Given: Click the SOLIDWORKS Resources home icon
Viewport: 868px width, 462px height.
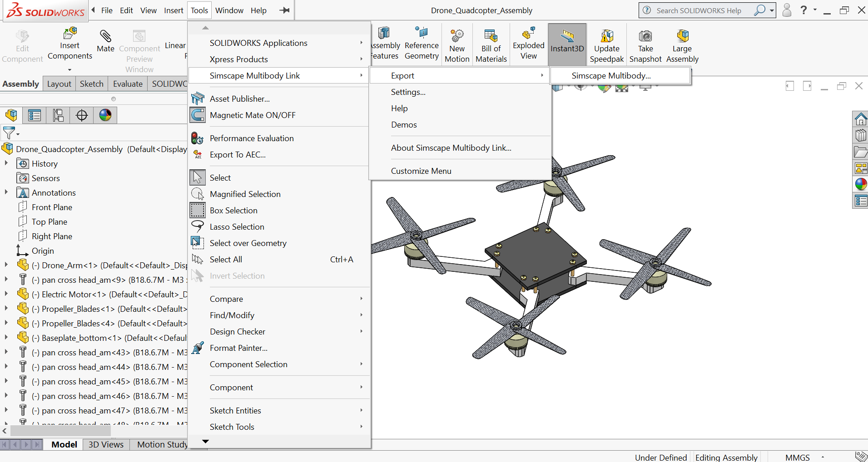Looking at the screenshot, I should (860, 119).
